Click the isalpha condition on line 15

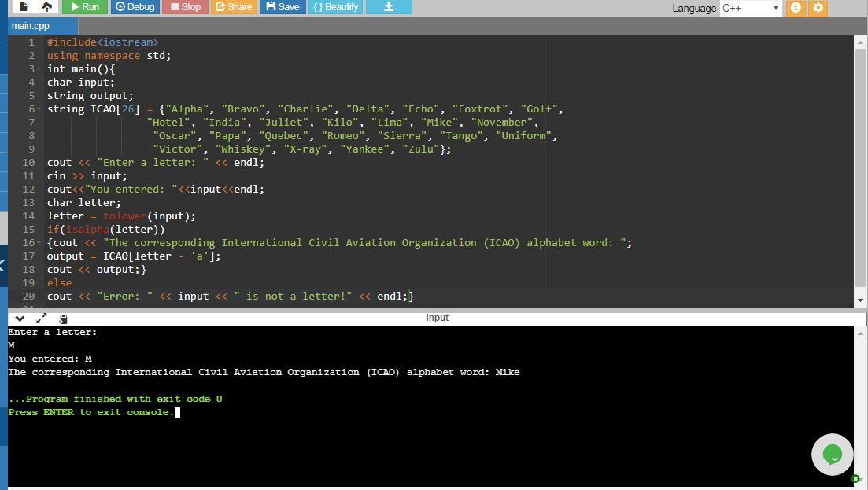[x=87, y=230]
